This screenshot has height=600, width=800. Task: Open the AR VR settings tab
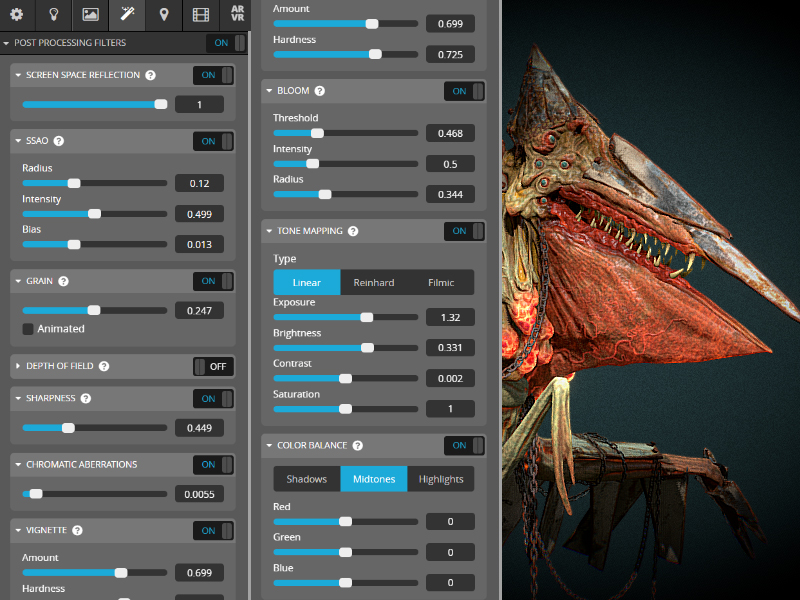[x=236, y=15]
